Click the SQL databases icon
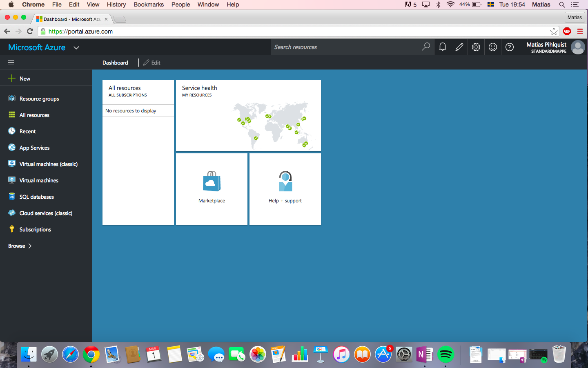588x368 pixels. pos(12,197)
